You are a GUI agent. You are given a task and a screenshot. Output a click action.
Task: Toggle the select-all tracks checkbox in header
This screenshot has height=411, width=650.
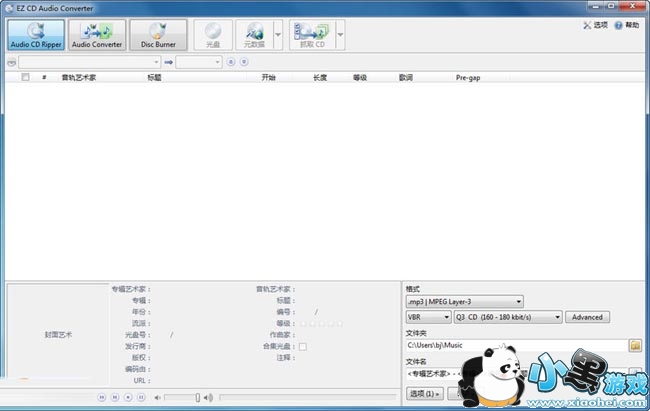tap(25, 77)
